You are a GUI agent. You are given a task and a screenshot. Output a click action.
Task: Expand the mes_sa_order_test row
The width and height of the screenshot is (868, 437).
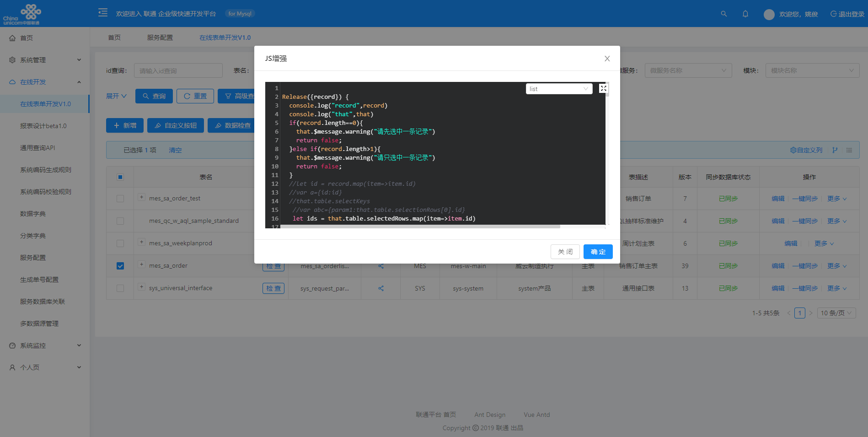142,197
